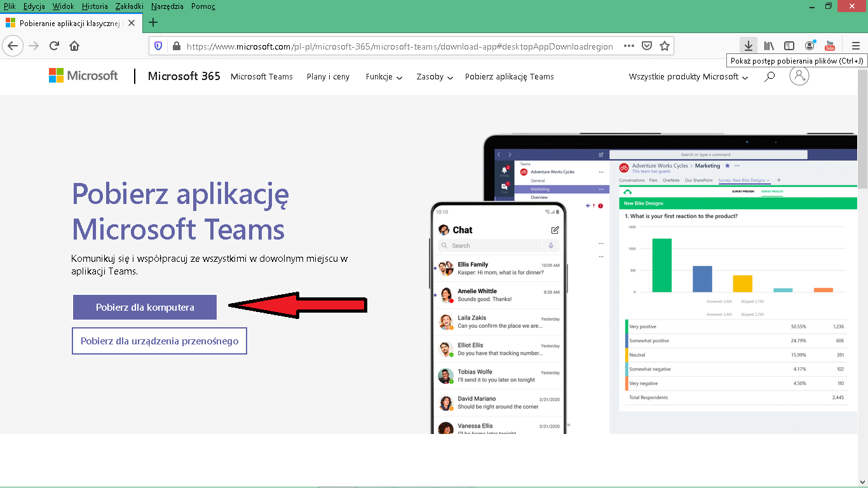868x488 pixels.
Task: Click the Microsoft 365 link
Action: (x=184, y=76)
